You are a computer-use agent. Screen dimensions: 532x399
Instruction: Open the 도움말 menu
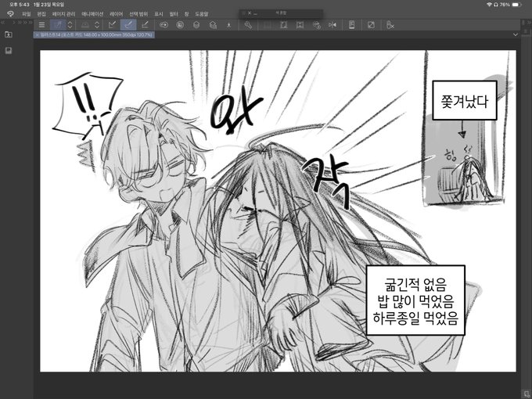pyautogui.click(x=202, y=14)
